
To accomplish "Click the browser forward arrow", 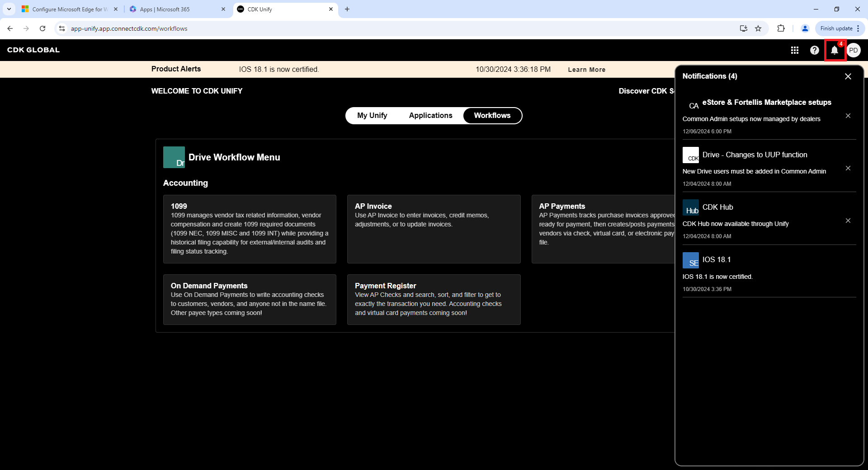I will (x=26, y=28).
